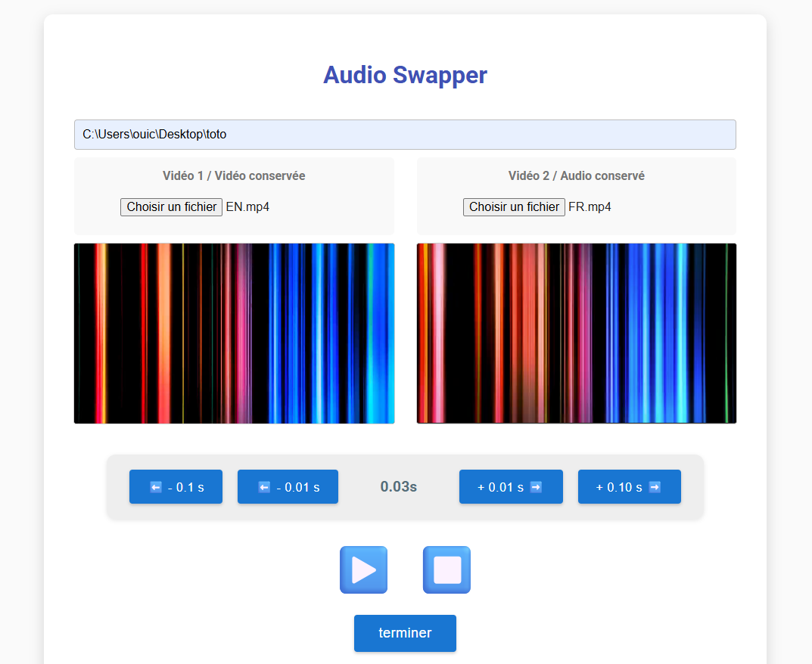812x664 pixels.
Task: Click the Vidéo 2 preview on the right
Action: [577, 334]
